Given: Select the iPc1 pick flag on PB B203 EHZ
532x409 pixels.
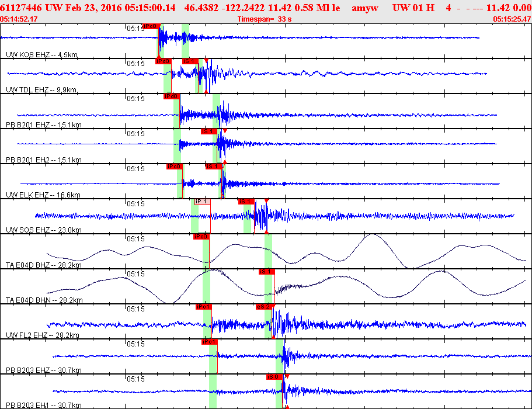Looking at the screenshot, I should (209, 342).
